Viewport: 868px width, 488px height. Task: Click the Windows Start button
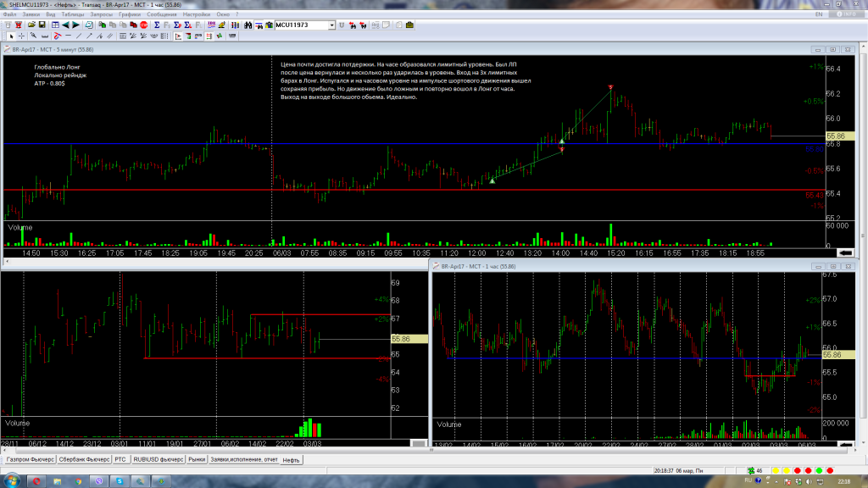[x=11, y=481]
